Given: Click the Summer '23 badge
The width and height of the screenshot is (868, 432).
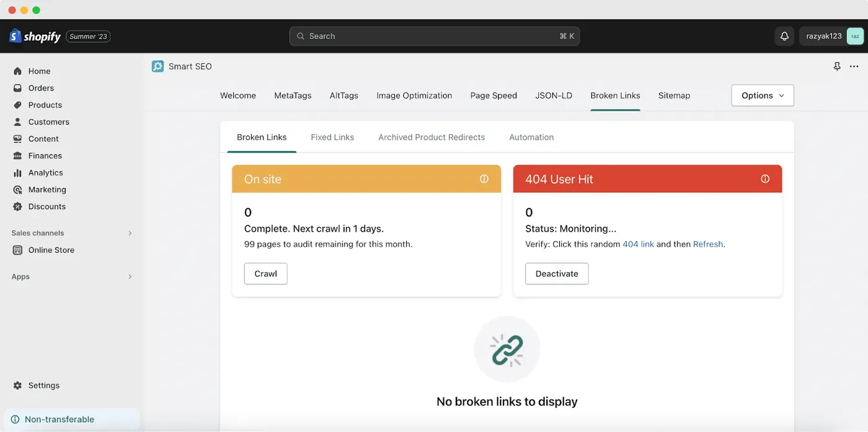Looking at the screenshot, I should point(88,37).
